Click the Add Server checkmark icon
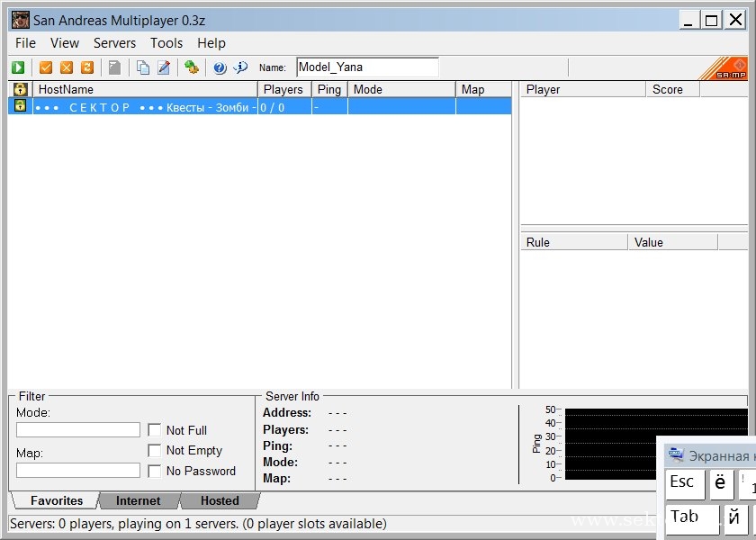Viewport: 756px width, 540px height. tap(46, 67)
